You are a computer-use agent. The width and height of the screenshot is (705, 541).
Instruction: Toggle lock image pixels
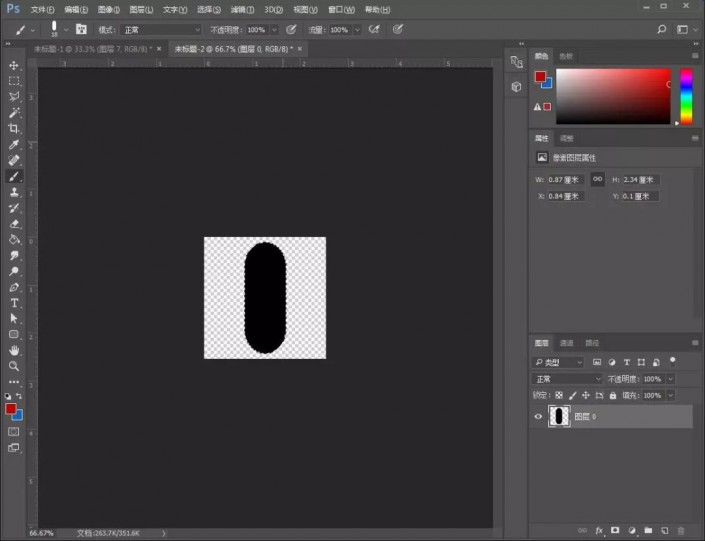pyautogui.click(x=572, y=395)
